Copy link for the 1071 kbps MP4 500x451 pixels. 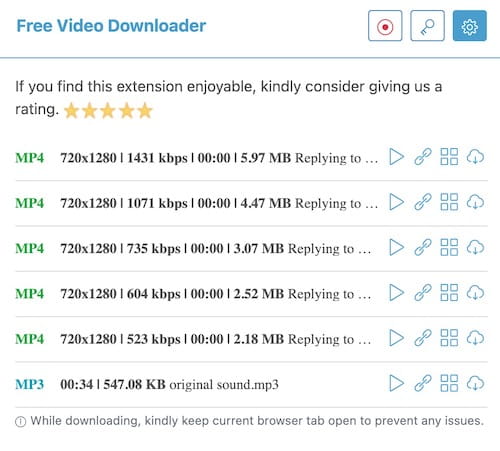[423, 202]
